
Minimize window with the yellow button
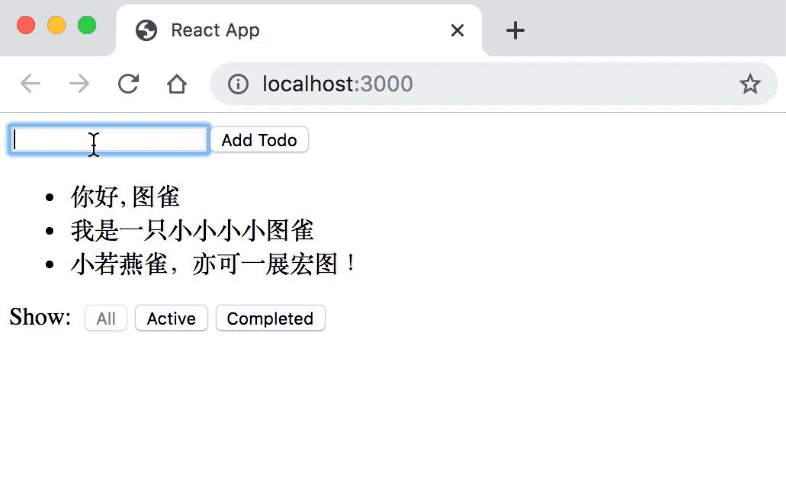coord(56,25)
